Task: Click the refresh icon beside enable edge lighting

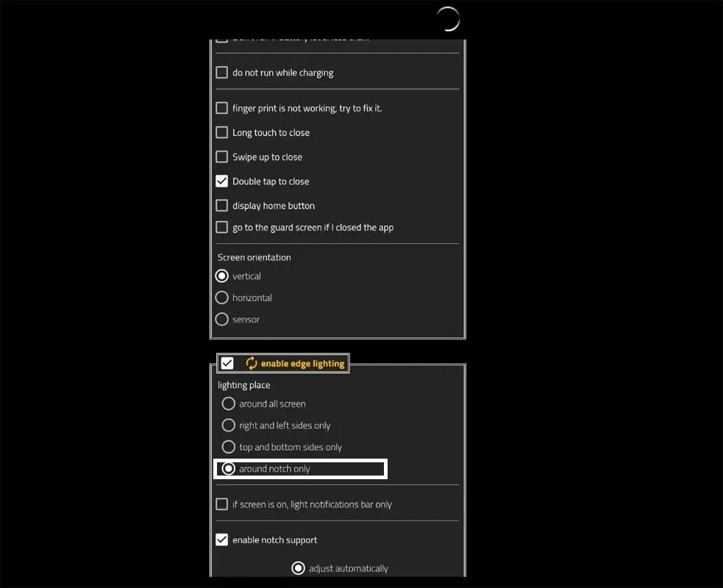Action: (250, 363)
